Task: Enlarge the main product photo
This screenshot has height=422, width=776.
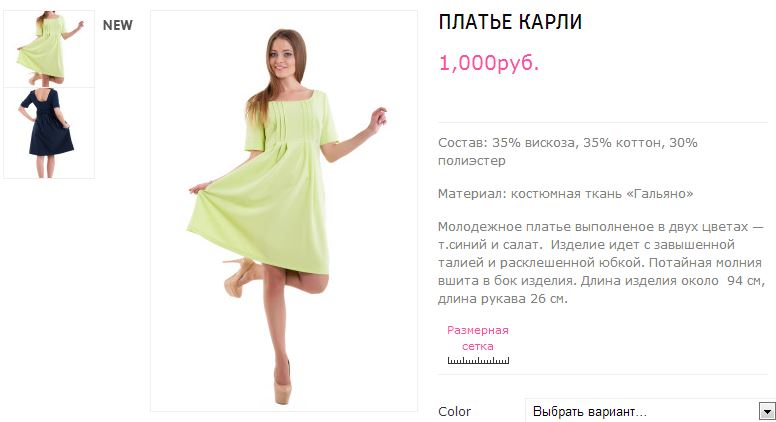Action: click(284, 211)
